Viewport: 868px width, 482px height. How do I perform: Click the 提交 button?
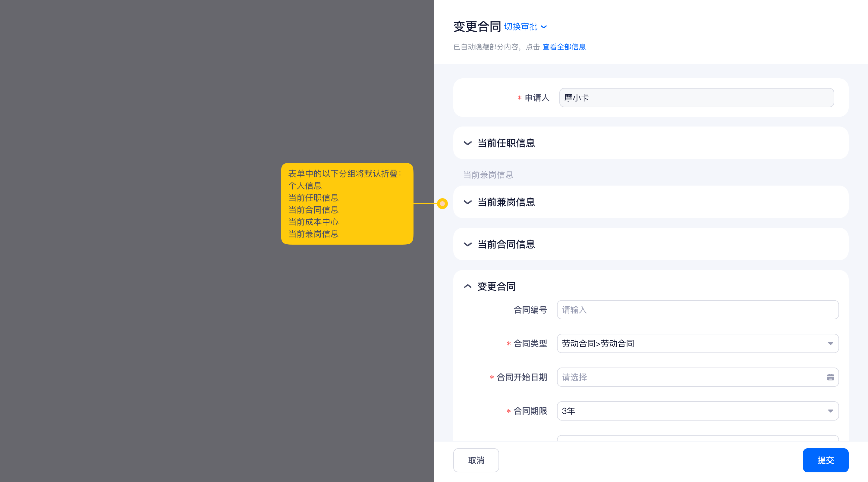click(x=825, y=460)
